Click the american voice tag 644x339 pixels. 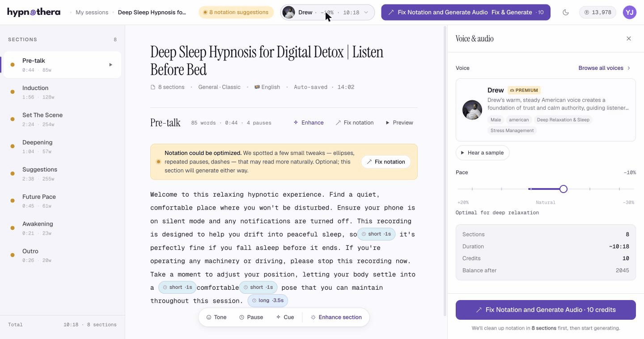pos(519,120)
